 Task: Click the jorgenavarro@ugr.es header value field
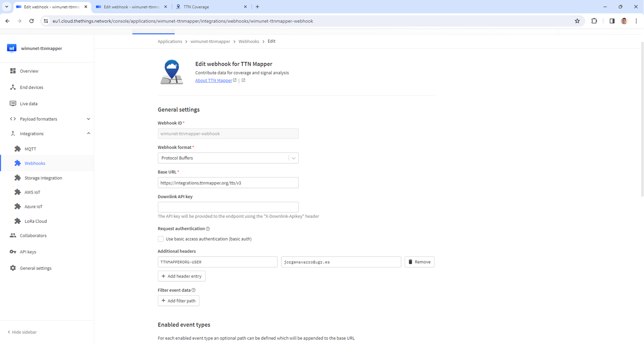pyautogui.click(x=341, y=262)
